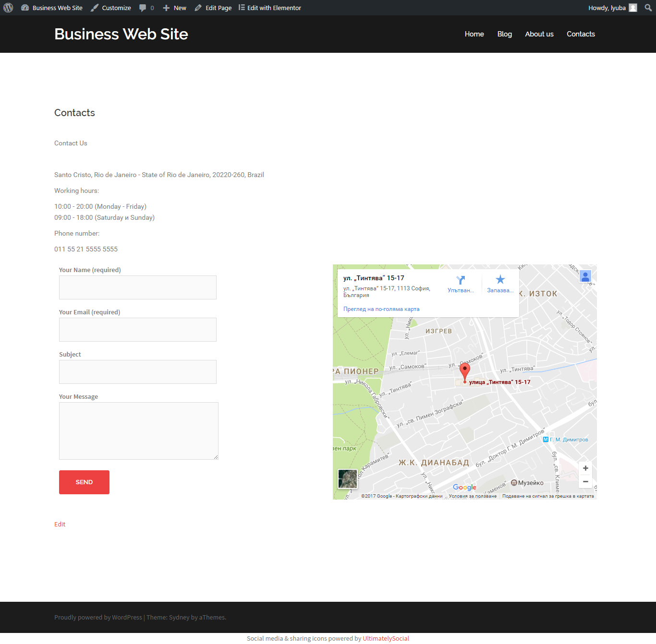Click the Edit Page pencil icon
This screenshot has height=644, width=656.
pos(198,8)
